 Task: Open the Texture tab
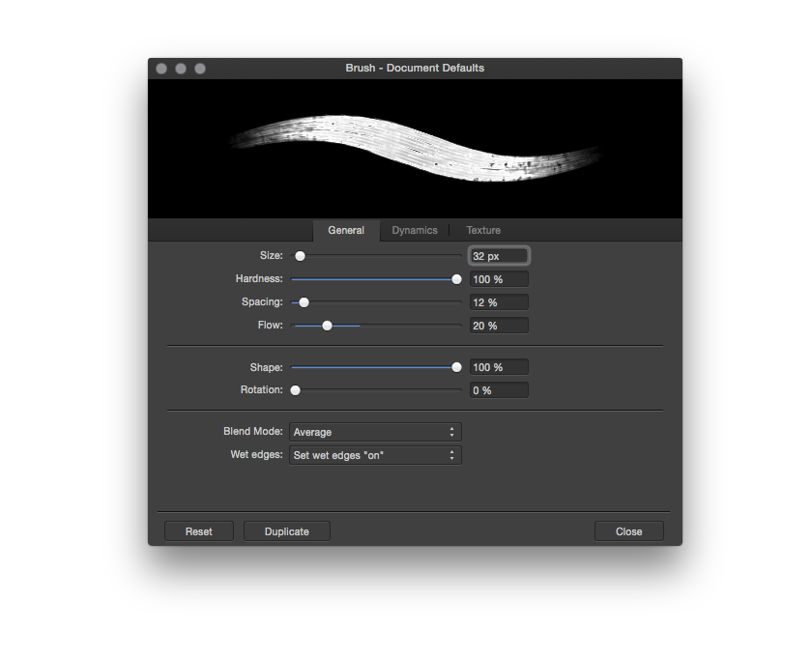(483, 230)
